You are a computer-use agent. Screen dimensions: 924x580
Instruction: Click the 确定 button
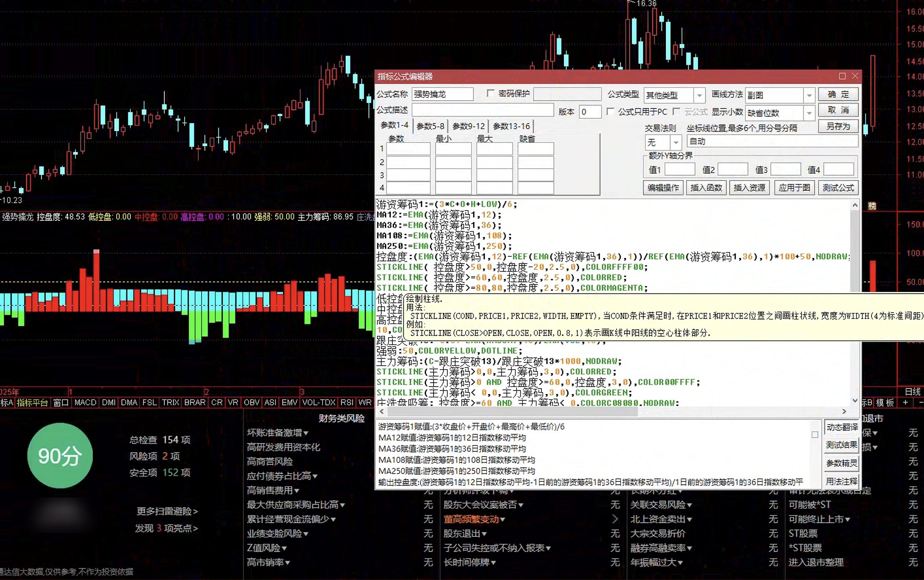pos(838,95)
